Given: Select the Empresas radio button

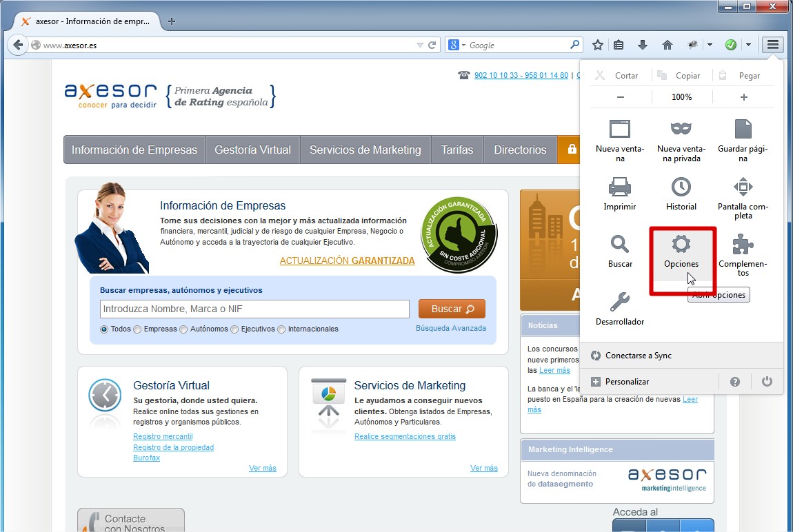Looking at the screenshot, I should (x=137, y=329).
